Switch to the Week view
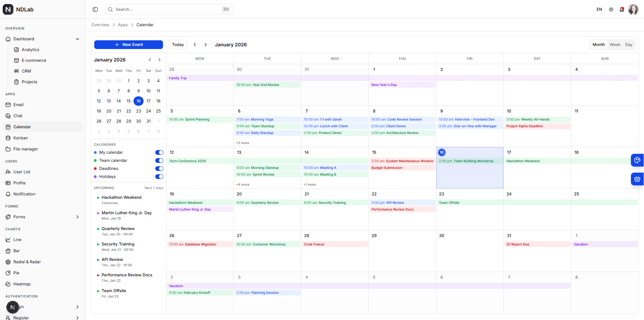Screen dimensions: 644x320 (615, 44)
